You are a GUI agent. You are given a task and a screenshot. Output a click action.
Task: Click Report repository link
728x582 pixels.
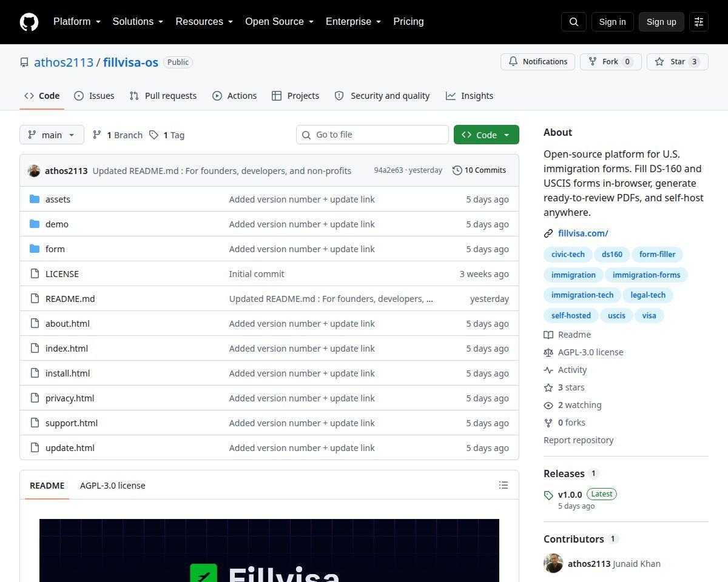point(579,440)
